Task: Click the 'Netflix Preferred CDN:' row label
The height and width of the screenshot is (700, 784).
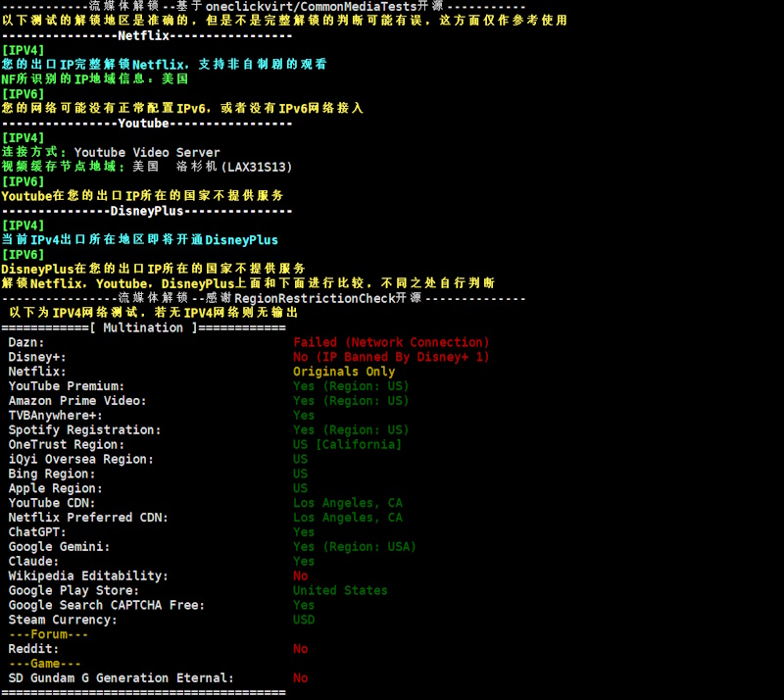Action: (88, 518)
